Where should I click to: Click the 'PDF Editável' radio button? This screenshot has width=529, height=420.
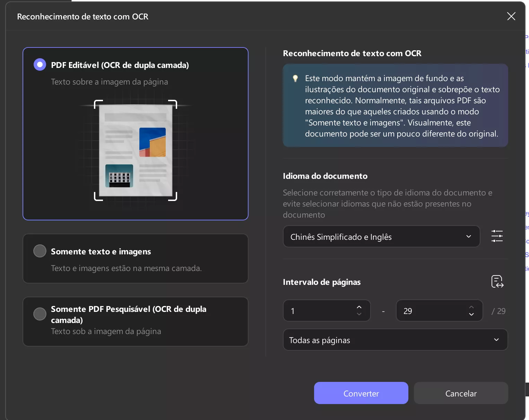click(x=40, y=64)
